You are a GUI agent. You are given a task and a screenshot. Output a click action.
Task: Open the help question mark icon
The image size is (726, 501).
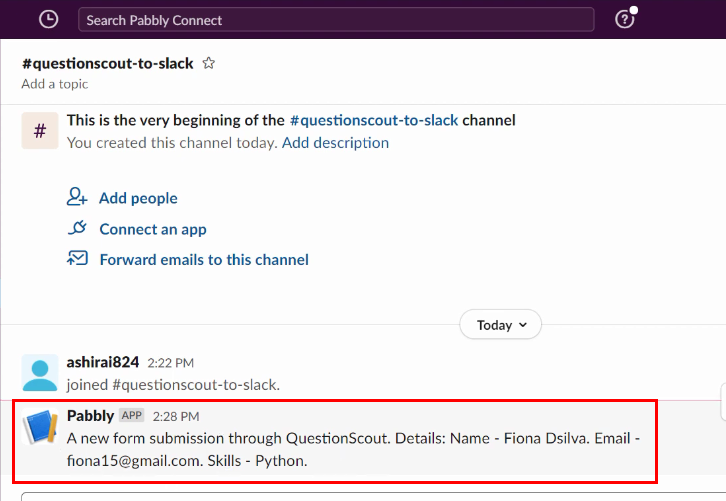625,19
